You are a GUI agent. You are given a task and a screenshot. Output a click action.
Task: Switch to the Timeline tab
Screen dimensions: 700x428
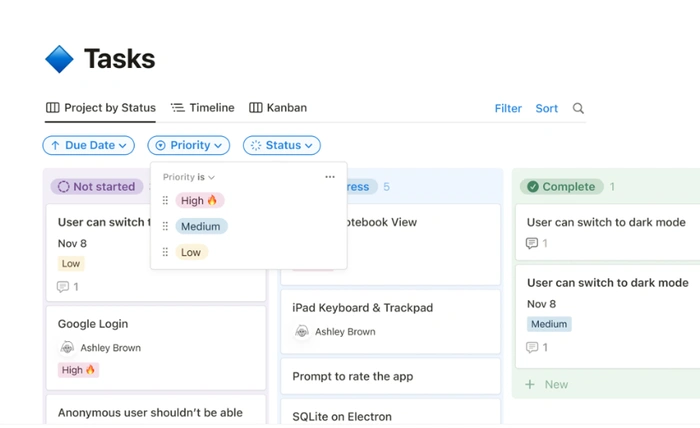pyautogui.click(x=203, y=108)
